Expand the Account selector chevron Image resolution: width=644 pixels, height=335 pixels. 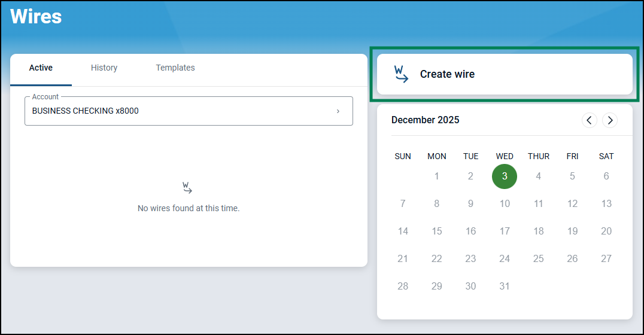tap(338, 111)
